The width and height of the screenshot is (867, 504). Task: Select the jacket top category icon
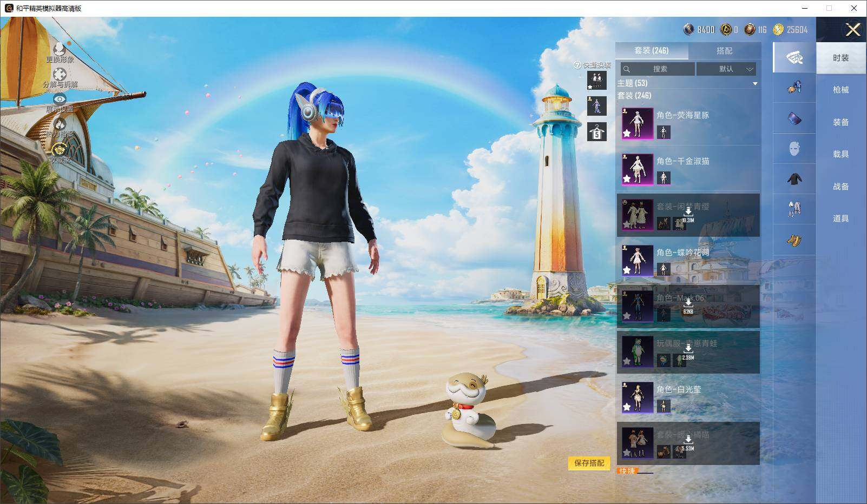click(x=794, y=179)
